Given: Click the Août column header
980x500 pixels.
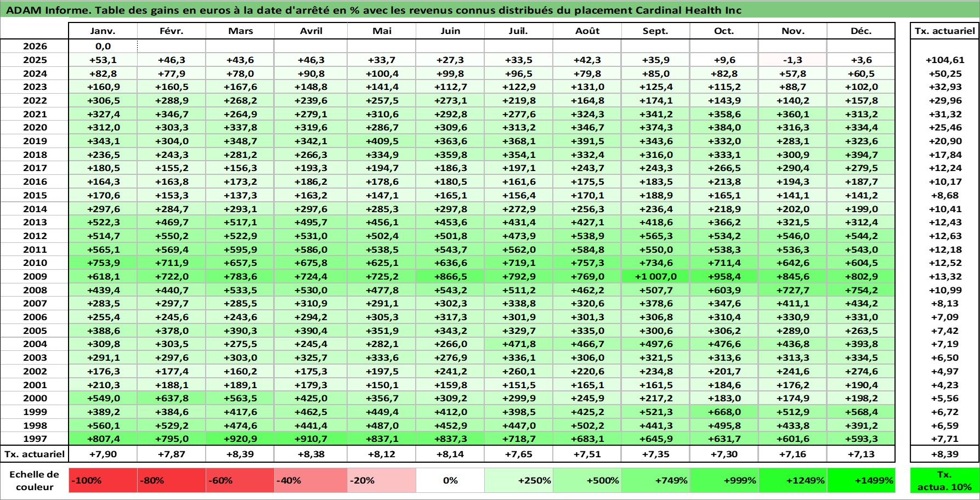Looking at the screenshot, I should [x=587, y=31].
